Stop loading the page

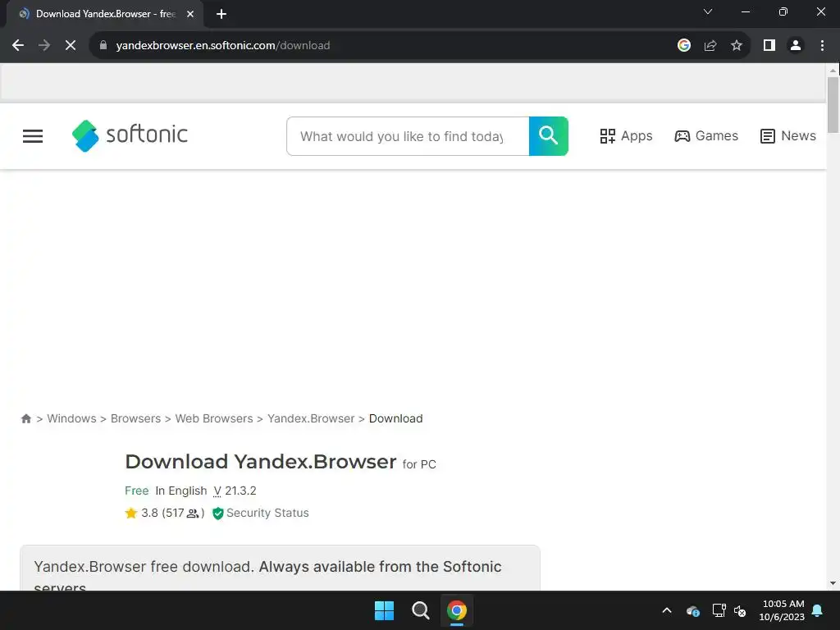coord(71,46)
